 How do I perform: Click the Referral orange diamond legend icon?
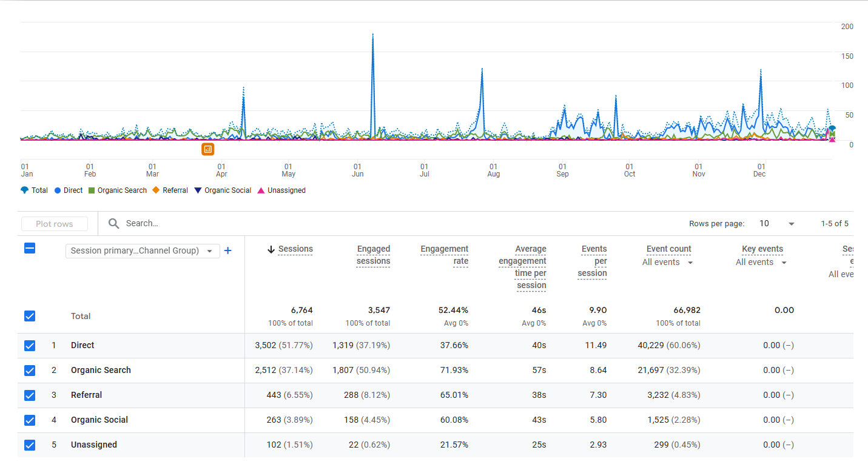[x=156, y=190]
